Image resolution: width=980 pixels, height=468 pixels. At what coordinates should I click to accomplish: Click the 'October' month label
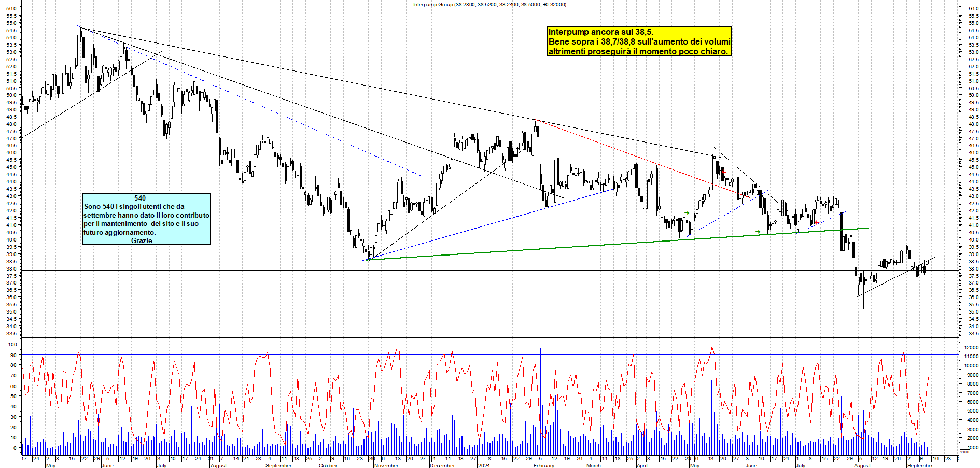click(x=328, y=465)
